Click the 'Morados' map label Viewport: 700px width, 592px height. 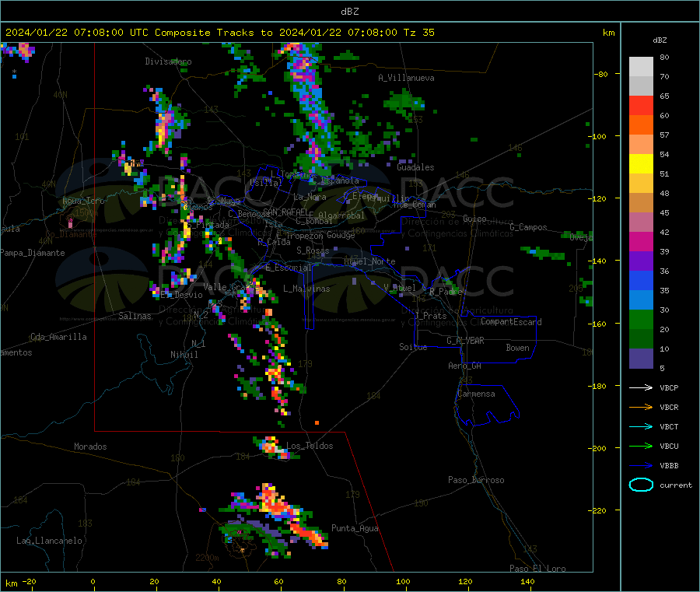pyautogui.click(x=90, y=447)
